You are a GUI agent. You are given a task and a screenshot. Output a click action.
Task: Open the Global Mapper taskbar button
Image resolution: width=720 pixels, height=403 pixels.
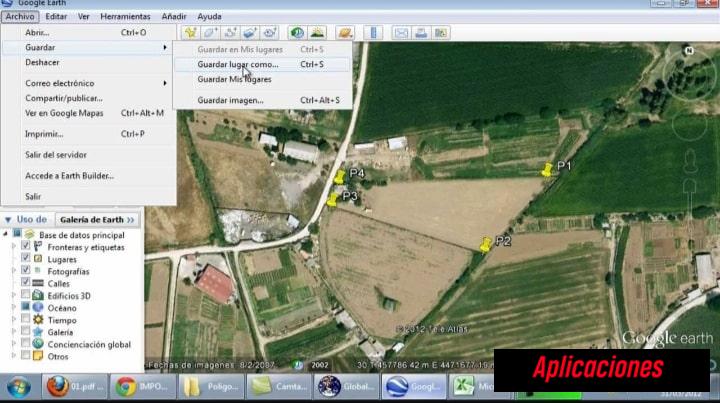tap(347, 386)
